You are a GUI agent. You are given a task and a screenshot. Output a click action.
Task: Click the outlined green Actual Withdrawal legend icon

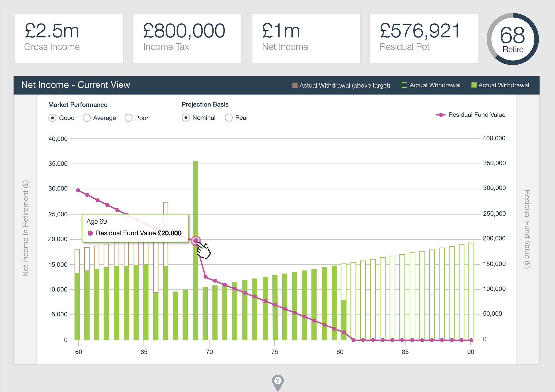point(404,85)
